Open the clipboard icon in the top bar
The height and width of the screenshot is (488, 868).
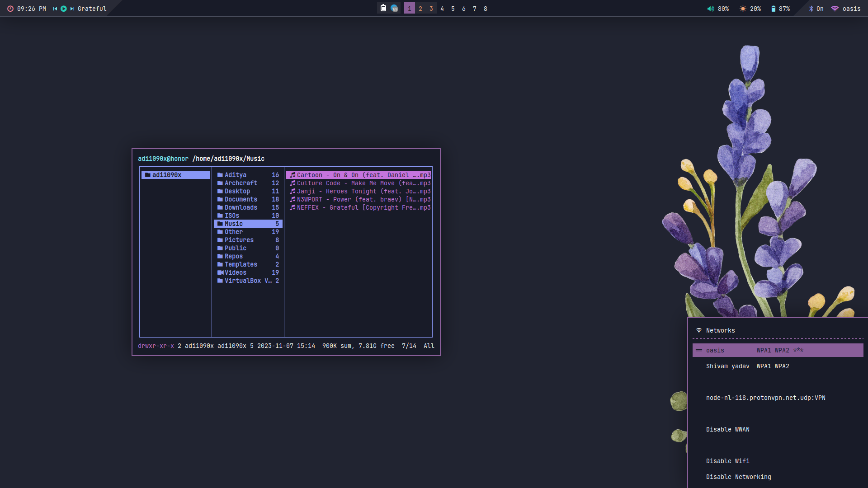coord(383,8)
